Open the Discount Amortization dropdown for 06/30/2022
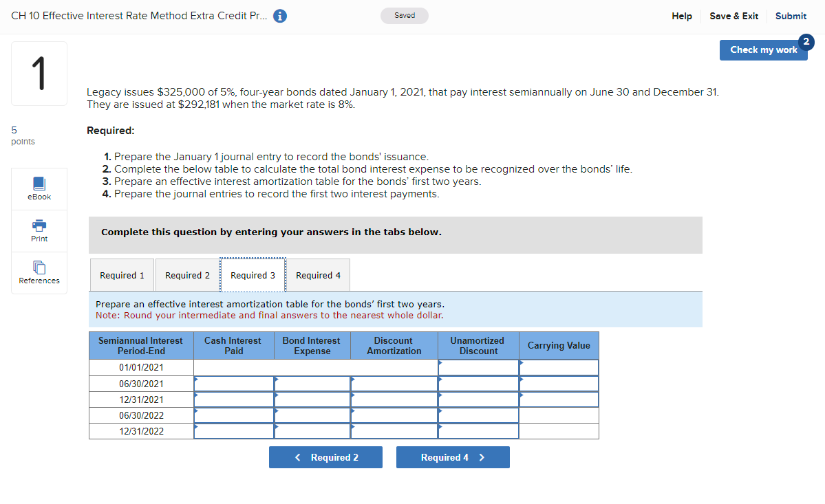The image size is (825, 504). tap(394, 415)
